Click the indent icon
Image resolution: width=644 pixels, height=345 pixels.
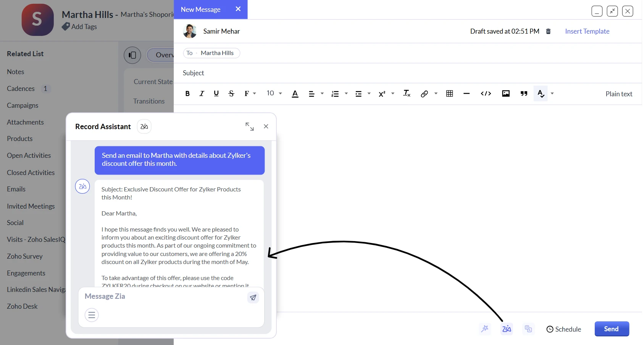click(x=358, y=94)
